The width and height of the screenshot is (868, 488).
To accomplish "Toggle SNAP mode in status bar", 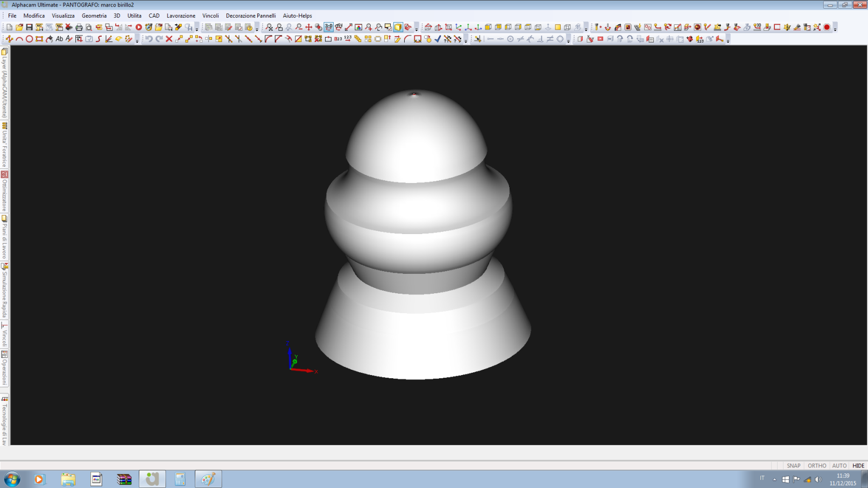I will (x=793, y=466).
